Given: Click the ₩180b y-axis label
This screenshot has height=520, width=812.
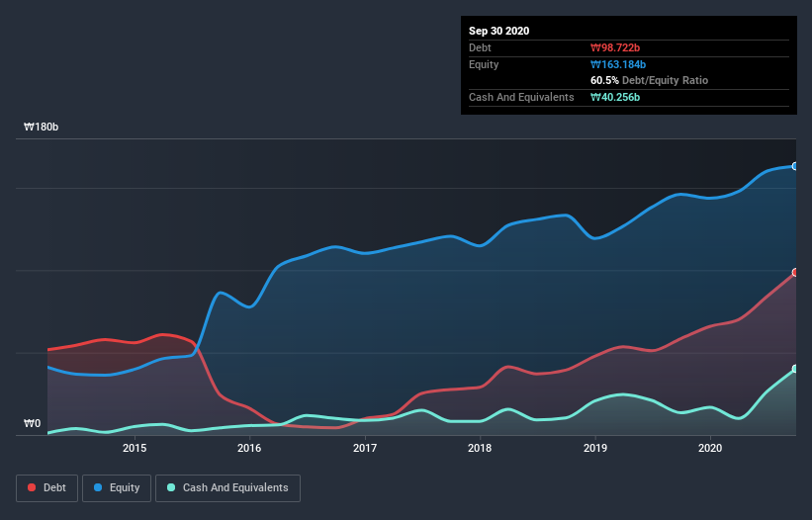Looking at the screenshot, I should [x=42, y=128].
